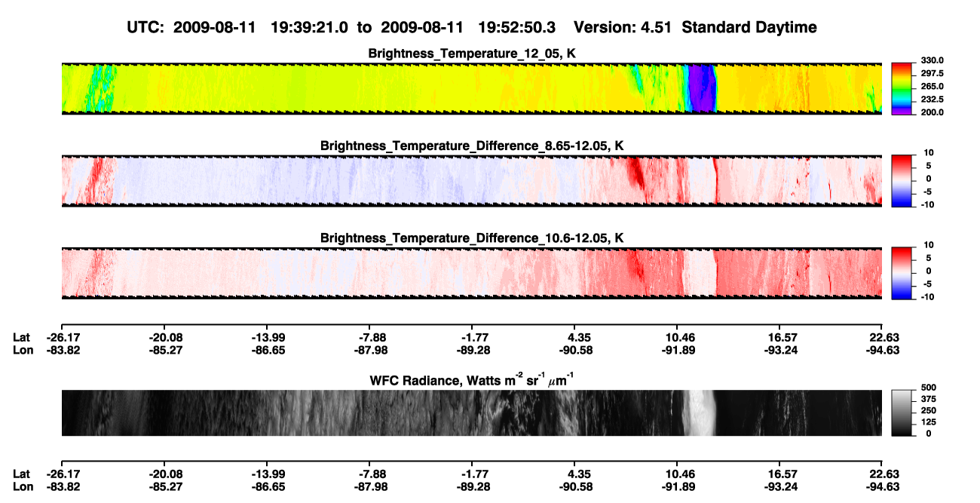This screenshot has height=503, width=980.
Task: Click the 22.63 latitude under the 10.6-12.05 panel
Action: click(x=884, y=337)
